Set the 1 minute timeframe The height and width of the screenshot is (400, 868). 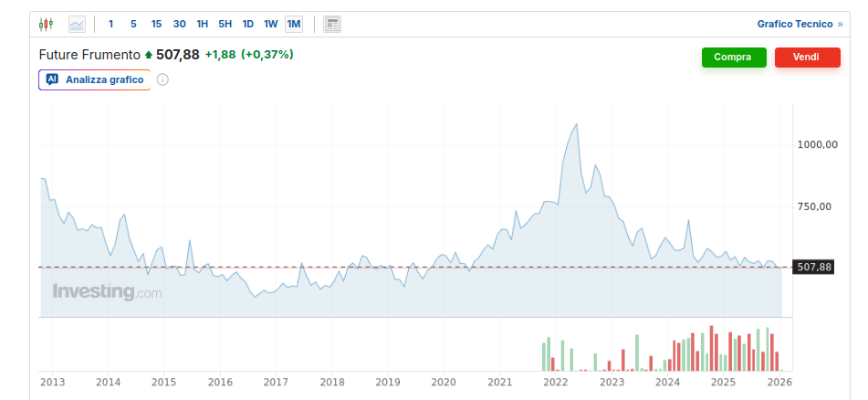coord(110,24)
